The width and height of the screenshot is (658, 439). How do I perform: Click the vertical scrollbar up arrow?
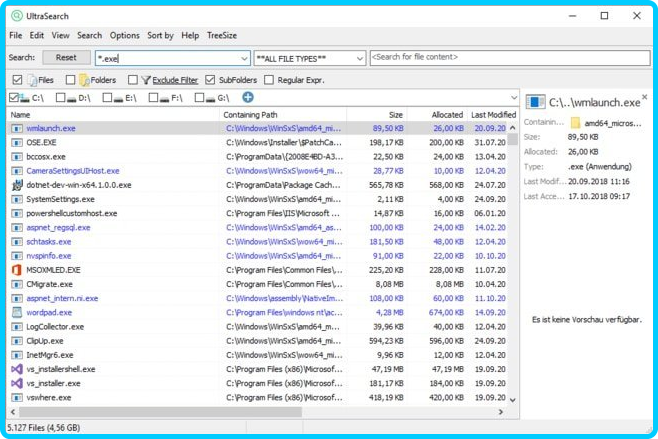click(512, 128)
